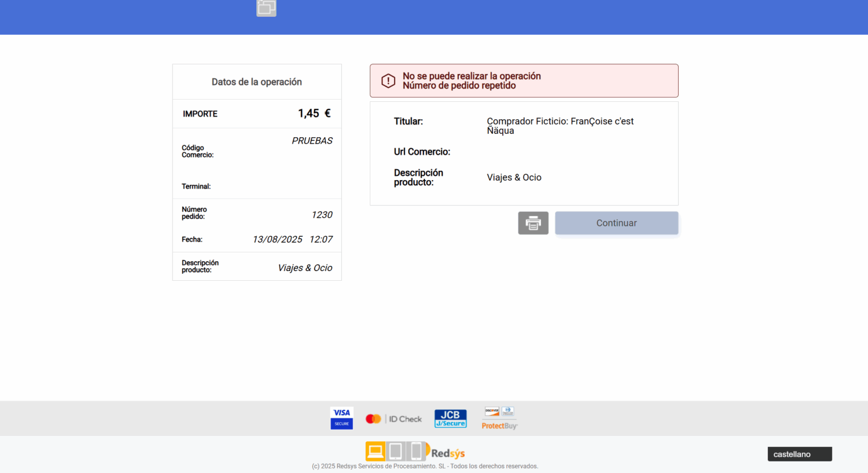Open the castellano language selector
The width and height of the screenshot is (868, 473).
(799, 454)
